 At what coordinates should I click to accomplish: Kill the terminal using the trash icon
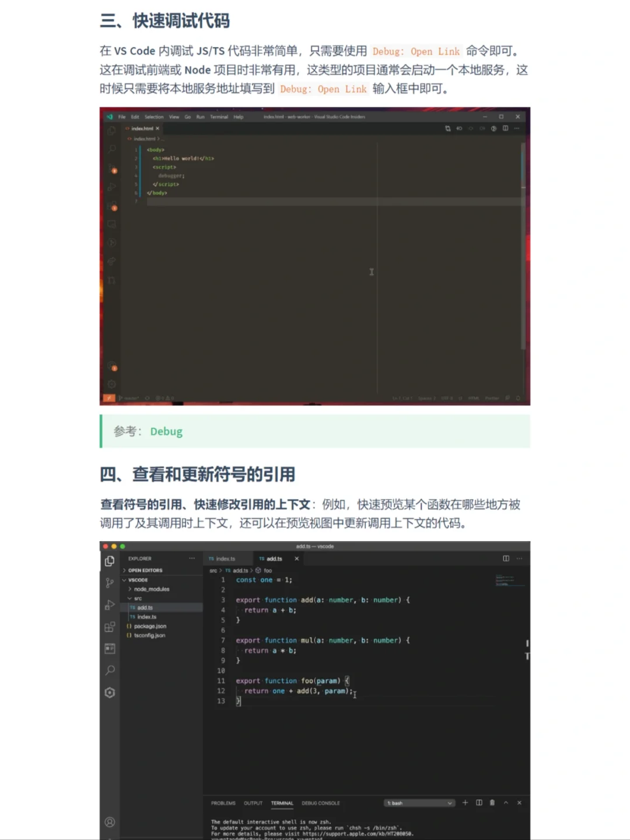pos(491,803)
